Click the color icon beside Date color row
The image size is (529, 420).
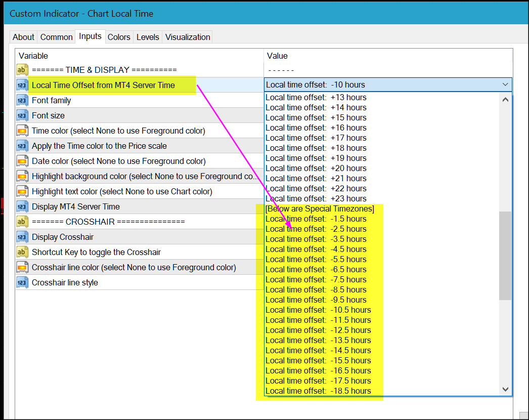click(22, 161)
